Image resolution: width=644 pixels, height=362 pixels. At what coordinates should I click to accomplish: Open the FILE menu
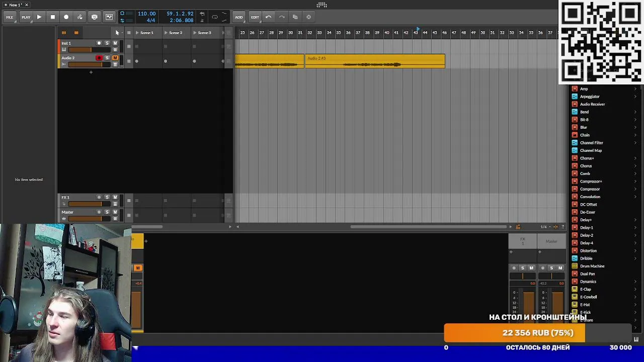click(x=10, y=17)
